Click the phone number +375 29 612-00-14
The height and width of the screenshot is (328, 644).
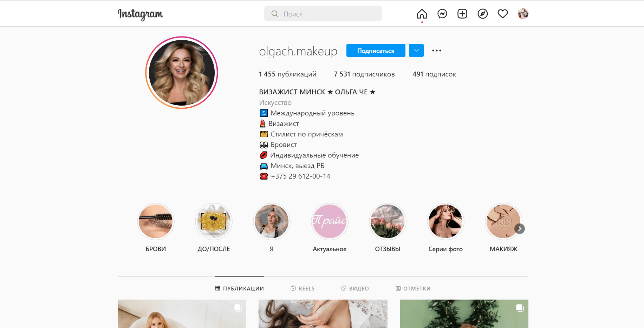click(x=300, y=176)
